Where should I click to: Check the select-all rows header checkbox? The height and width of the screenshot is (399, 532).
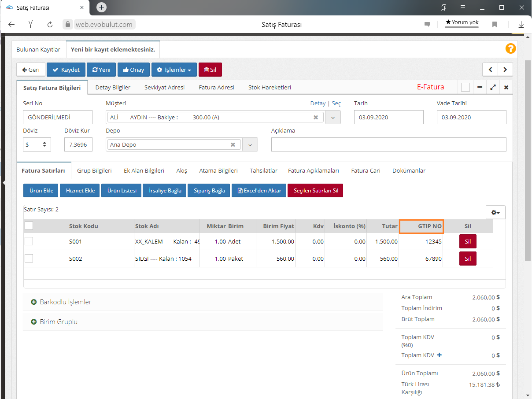(29, 226)
